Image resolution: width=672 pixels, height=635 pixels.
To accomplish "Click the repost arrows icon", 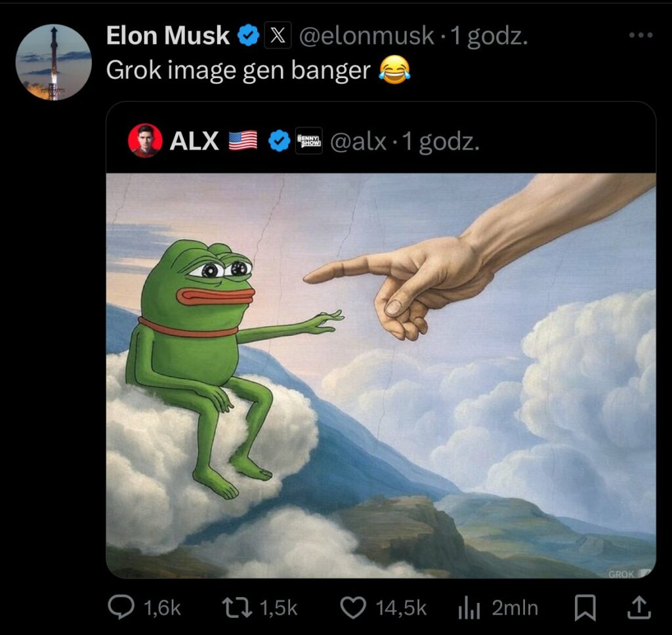I will click(x=236, y=608).
